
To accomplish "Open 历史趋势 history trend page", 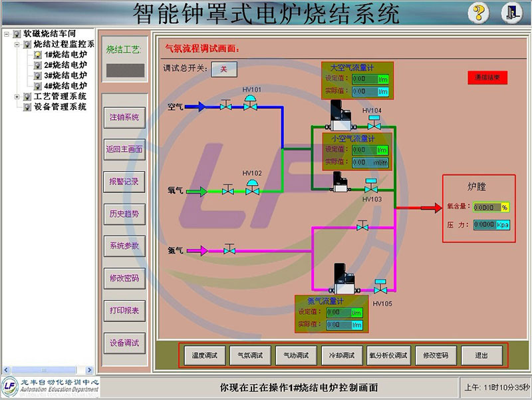I will [x=124, y=214].
